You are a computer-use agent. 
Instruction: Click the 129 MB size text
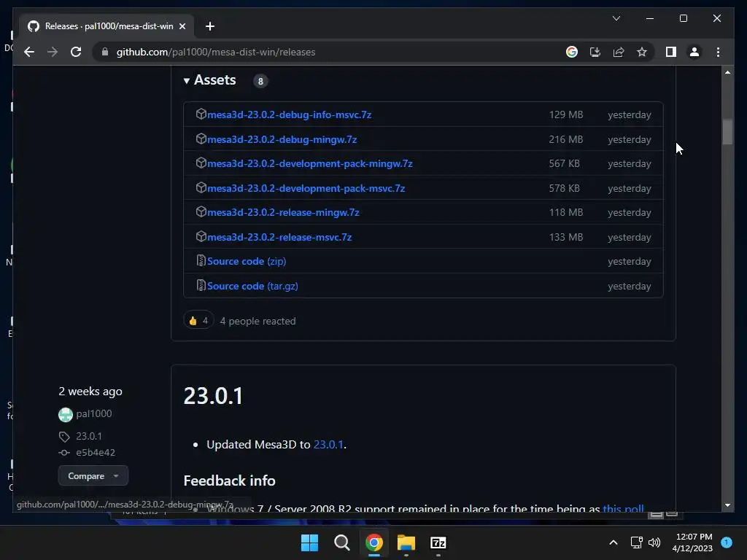click(565, 114)
